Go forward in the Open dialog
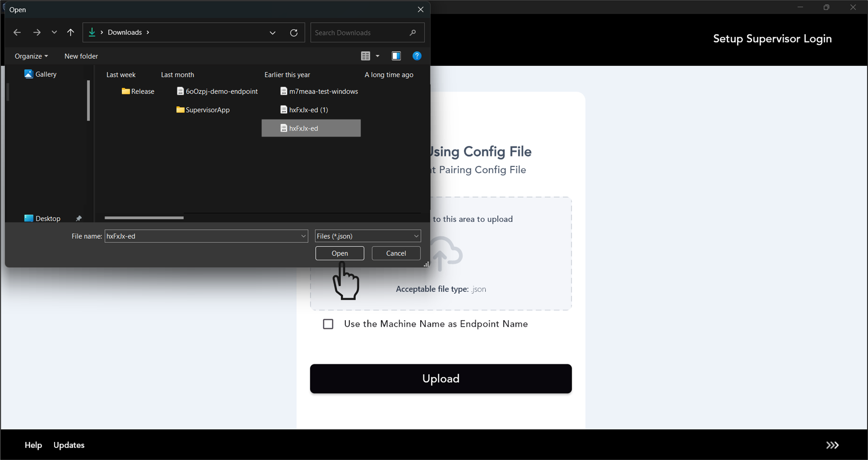868x460 pixels. point(37,32)
